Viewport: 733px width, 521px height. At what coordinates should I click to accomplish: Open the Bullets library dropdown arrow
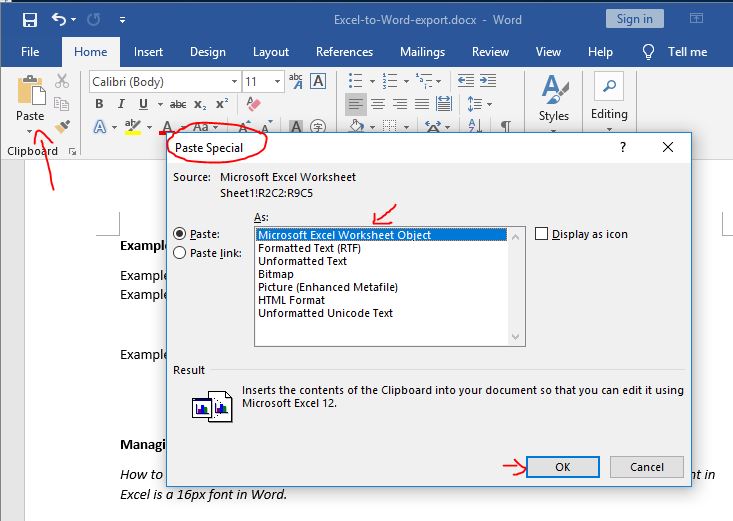pos(372,82)
